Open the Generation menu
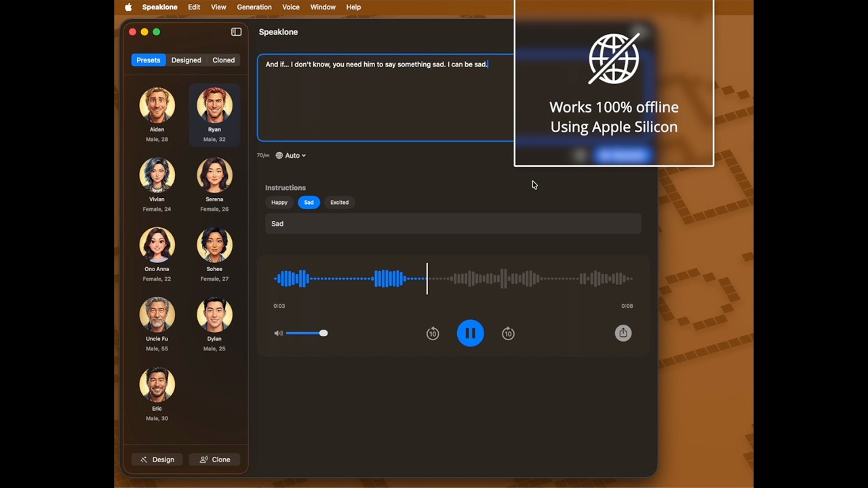Image resolution: width=868 pixels, height=488 pixels. pyautogui.click(x=254, y=7)
